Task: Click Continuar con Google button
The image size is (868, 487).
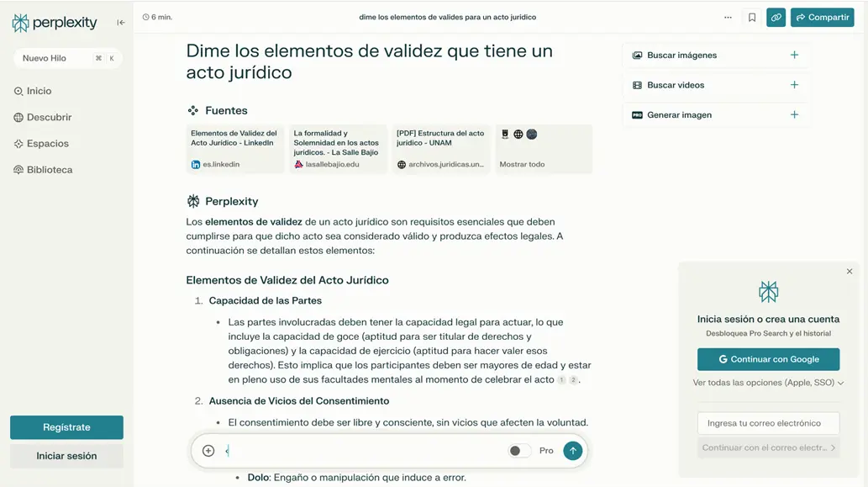Action: pyautogui.click(x=768, y=359)
